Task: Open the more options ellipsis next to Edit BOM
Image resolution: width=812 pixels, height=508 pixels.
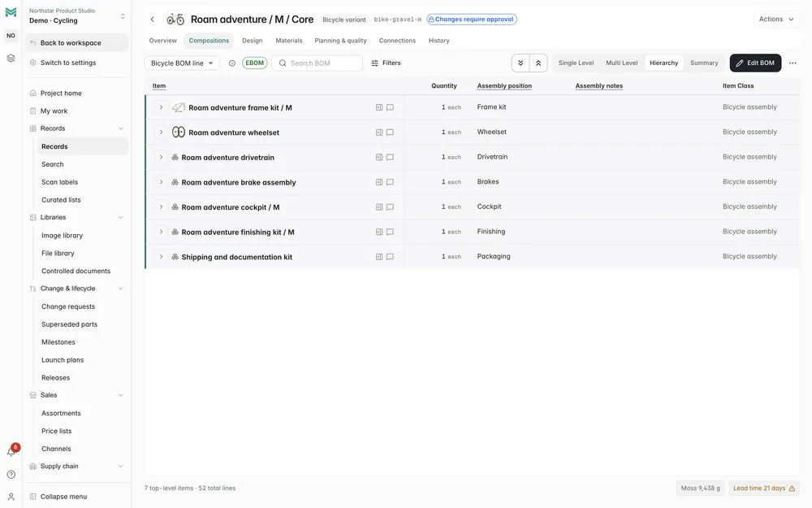Action: pyautogui.click(x=793, y=63)
